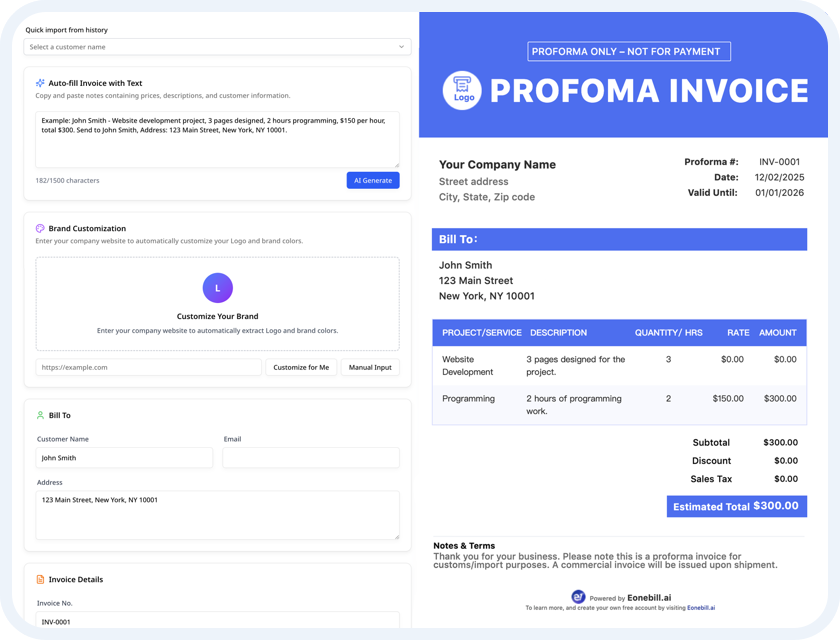Image resolution: width=840 pixels, height=640 pixels.
Task: Click the auto-fill notes text area
Action: pos(217,140)
